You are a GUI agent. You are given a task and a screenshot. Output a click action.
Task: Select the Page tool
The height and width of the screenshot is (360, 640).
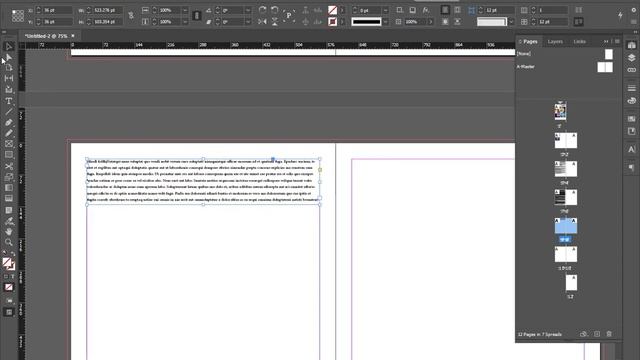(x=9, y=68)
